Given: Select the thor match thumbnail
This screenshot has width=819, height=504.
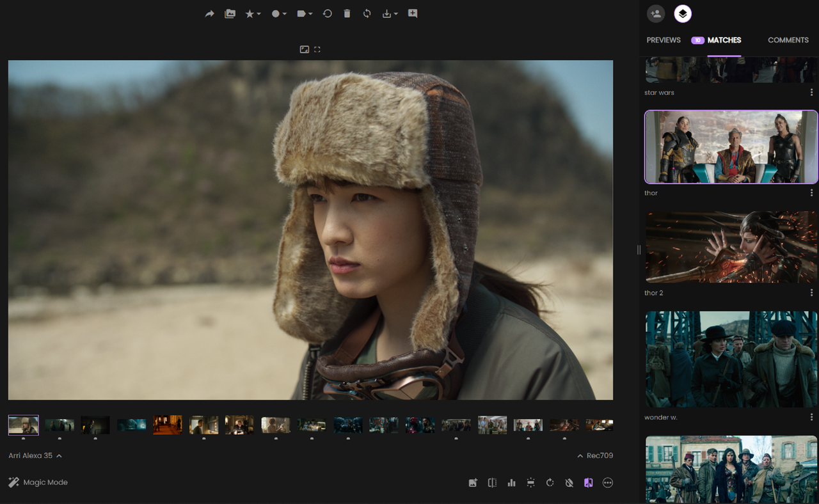Looking at the screenshot, I should click(x=731, y=147).
